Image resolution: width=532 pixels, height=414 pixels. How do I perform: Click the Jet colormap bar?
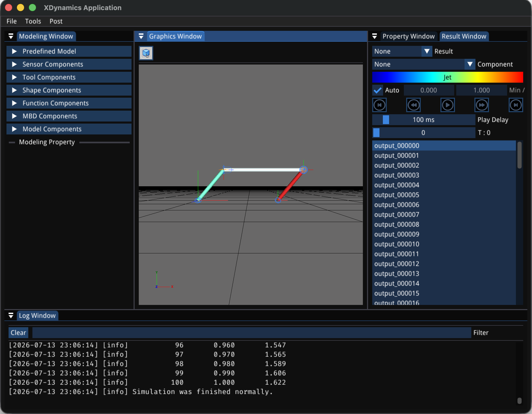pyautogui.click(x=448, y=77)
